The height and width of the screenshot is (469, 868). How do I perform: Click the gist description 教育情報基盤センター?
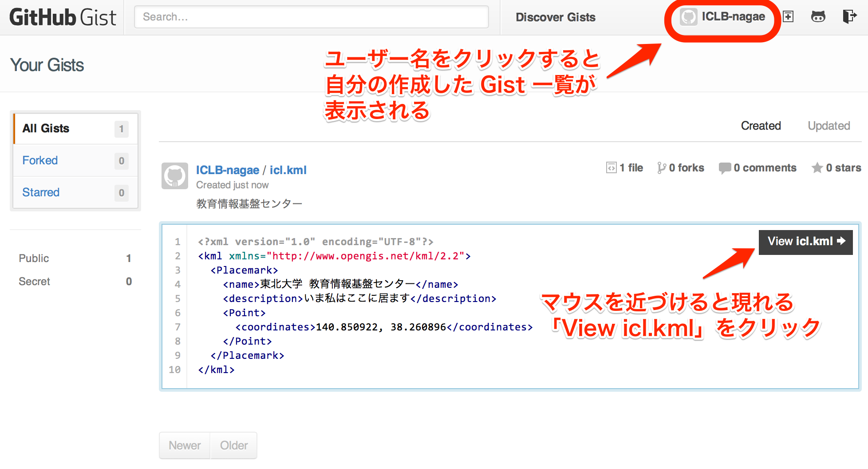pyautogui.click(x=249, y=204)
